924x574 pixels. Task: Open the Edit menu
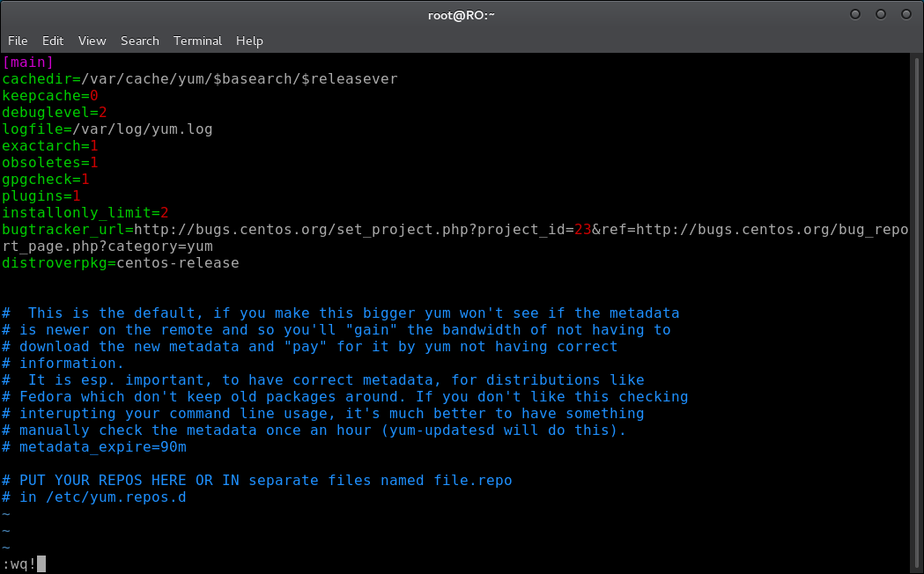53,40
